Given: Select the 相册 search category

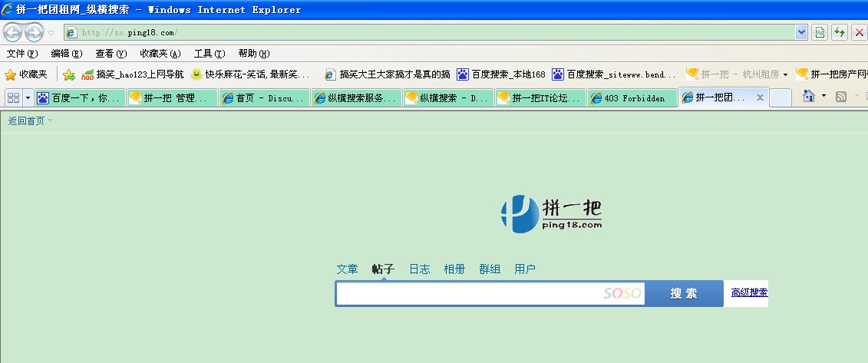Looking at the screenshot, I should [x=454, y=269].
